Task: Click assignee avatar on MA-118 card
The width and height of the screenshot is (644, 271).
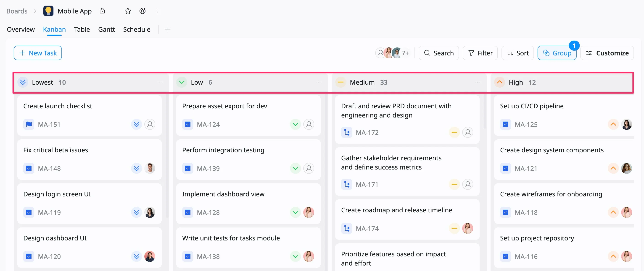Action: (626, 212)
